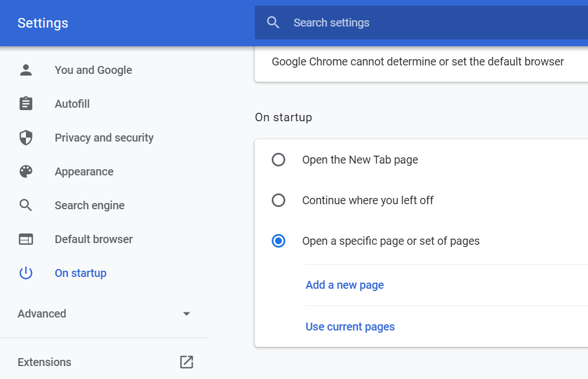The height and width of the screenshot is (379, 588).
Task: Click the On startup power icon
Action: tap(26, 272)
